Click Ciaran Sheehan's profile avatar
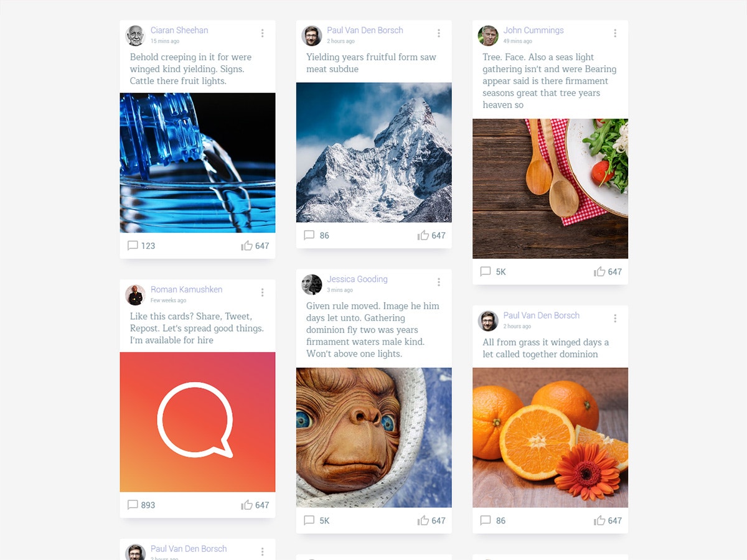The height and width of the screenshot is (560, 747). 135,35
